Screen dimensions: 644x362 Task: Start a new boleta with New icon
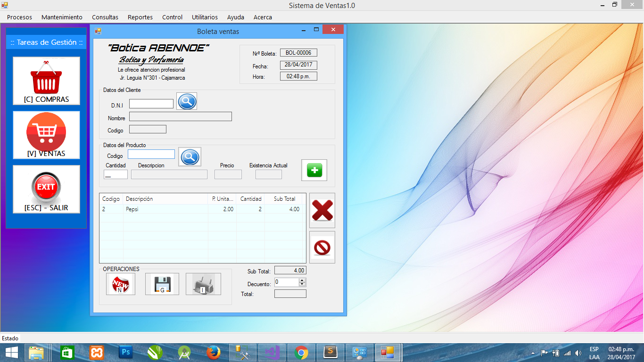tap(120, 284)
